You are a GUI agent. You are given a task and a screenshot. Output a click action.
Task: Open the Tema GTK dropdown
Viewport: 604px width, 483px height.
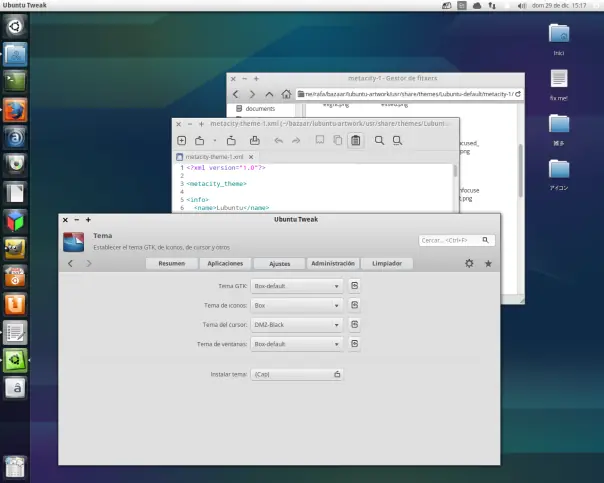(297, 286)
